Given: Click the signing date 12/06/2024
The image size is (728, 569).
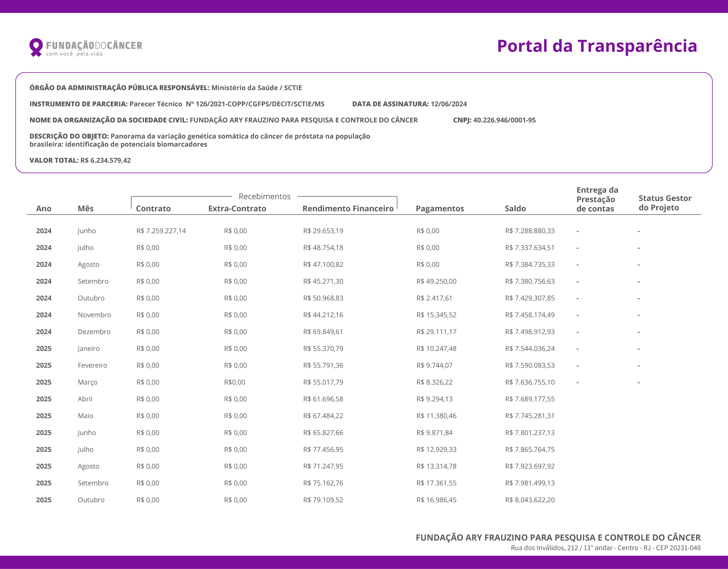Looking at the screenshot, I should (x=449, y=104).
